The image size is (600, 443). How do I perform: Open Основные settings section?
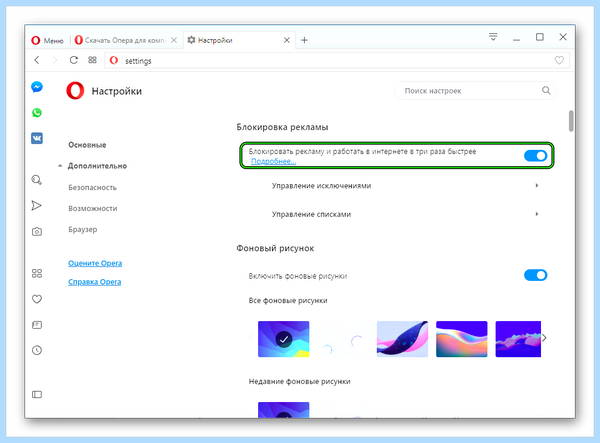[x=87, y=145]
